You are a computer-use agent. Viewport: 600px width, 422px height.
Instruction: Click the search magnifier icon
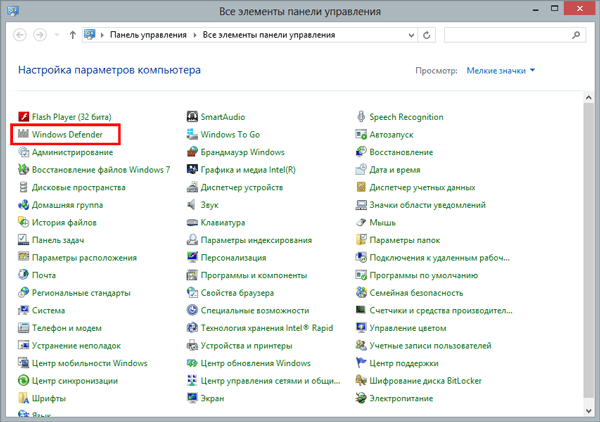pos(576,35)
